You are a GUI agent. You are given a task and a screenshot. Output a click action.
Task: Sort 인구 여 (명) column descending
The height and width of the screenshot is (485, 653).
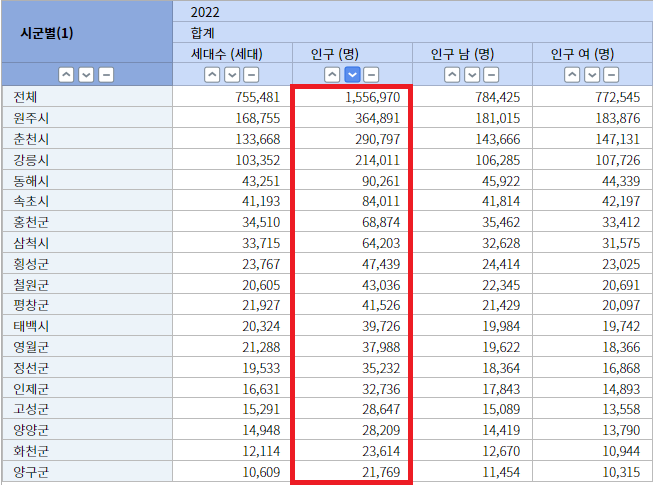click(x=592, y=75)
